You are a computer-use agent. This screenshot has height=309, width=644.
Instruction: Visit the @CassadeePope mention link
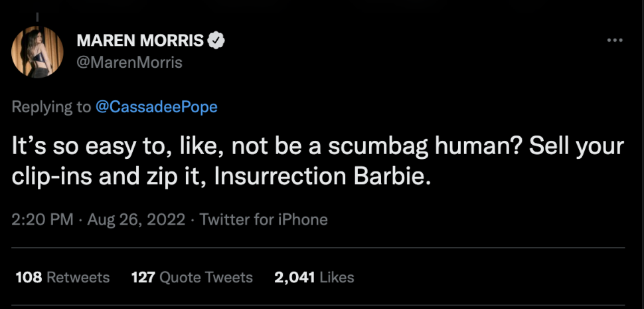pos(157,108)
